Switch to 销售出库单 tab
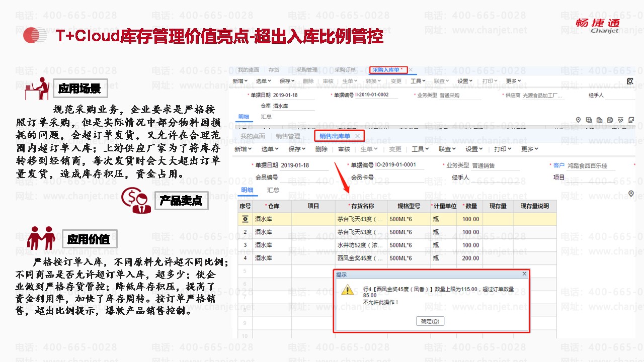 click(x=335, y=136)
